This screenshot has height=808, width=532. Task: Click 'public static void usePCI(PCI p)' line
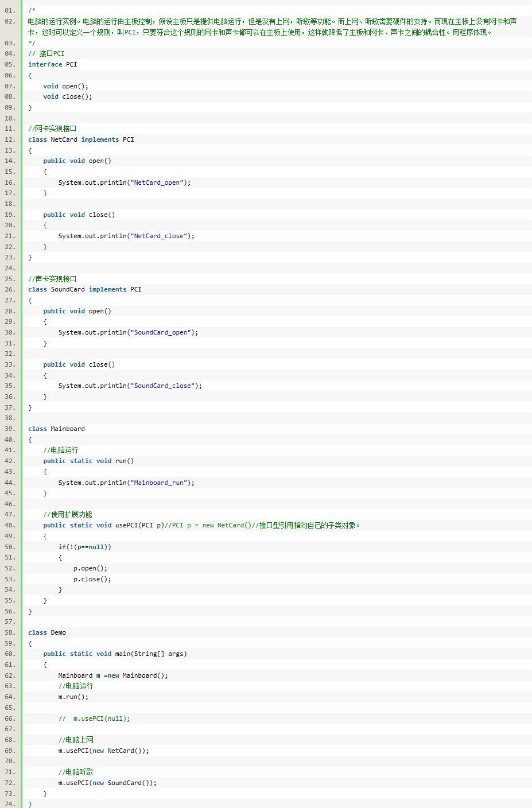coord(104,525)
